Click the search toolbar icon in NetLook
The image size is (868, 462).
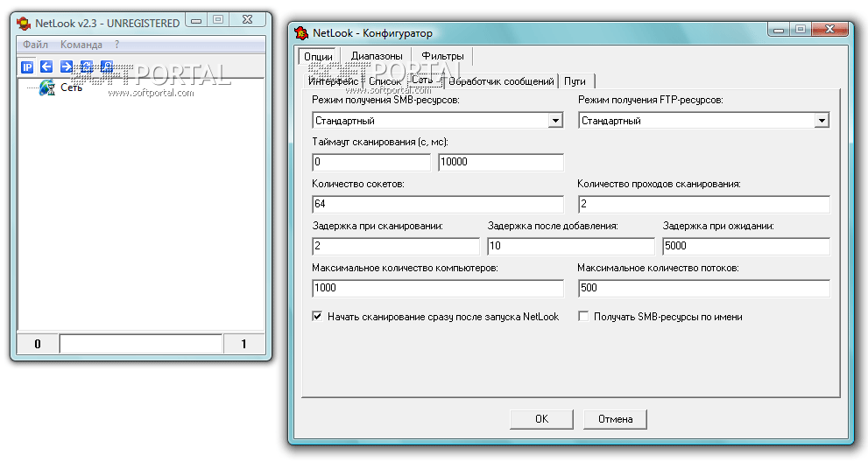click(106, 67)
